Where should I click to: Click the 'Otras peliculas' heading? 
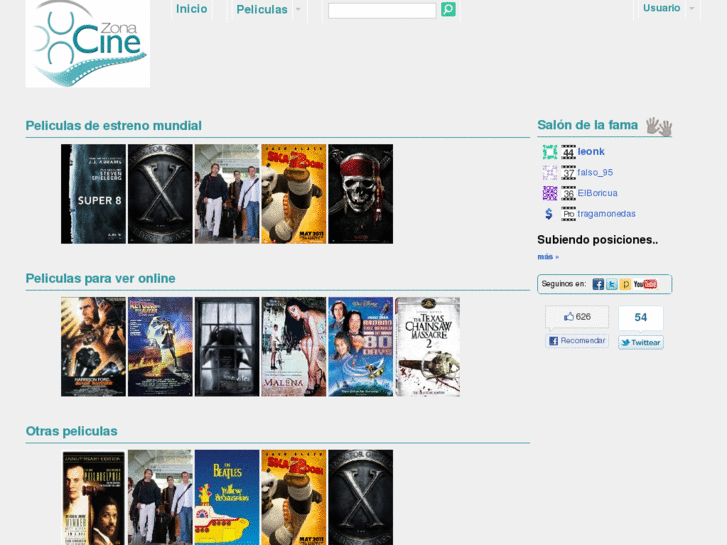point(71,431)
